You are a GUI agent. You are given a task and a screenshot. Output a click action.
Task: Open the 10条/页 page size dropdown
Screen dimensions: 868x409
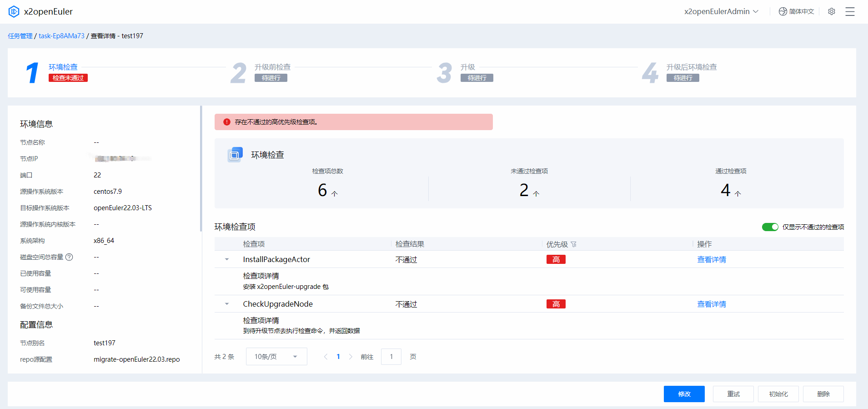coord(276,357)
